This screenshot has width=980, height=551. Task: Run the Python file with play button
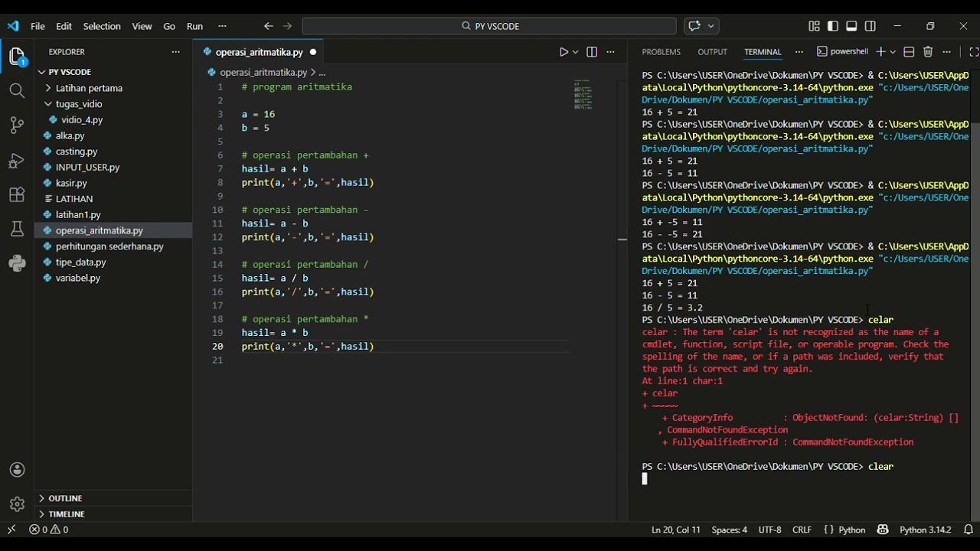point(563,52)
